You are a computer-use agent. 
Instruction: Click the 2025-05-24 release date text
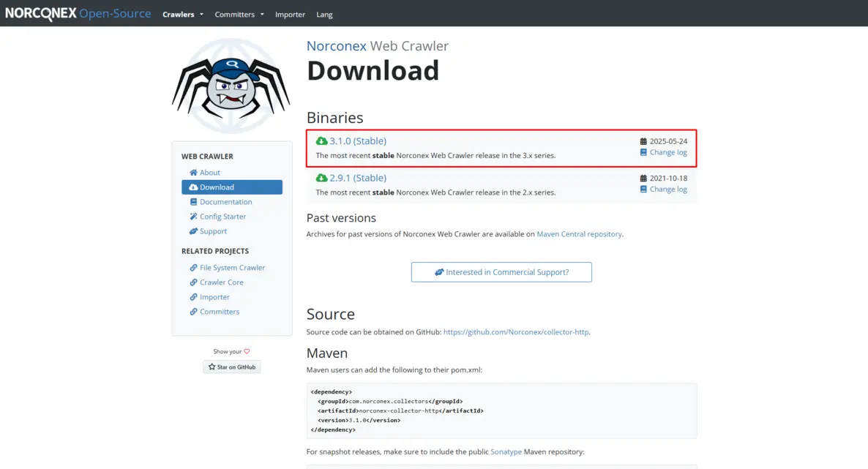pyautogui.click(x=668, y=141)
